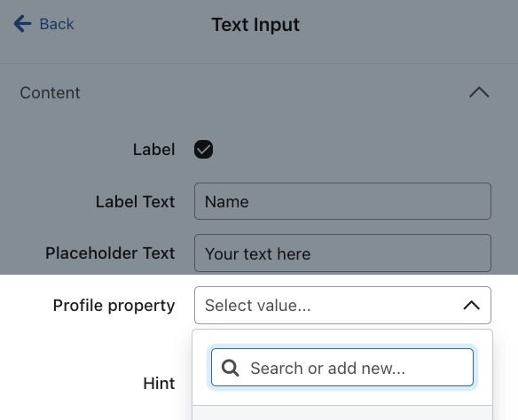The image size is (518, 420).
Task: Click the Label Text field containing 'Name'
Action: tap(342, 201)
